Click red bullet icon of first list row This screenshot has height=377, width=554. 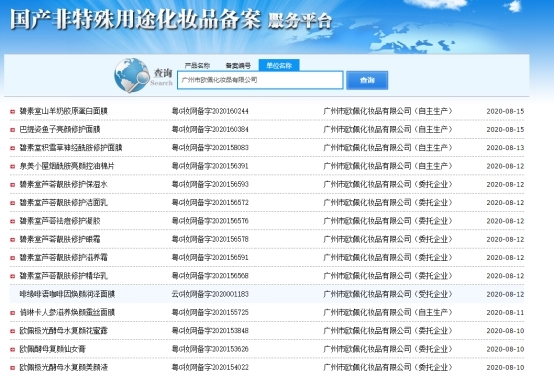click(12, 111)
